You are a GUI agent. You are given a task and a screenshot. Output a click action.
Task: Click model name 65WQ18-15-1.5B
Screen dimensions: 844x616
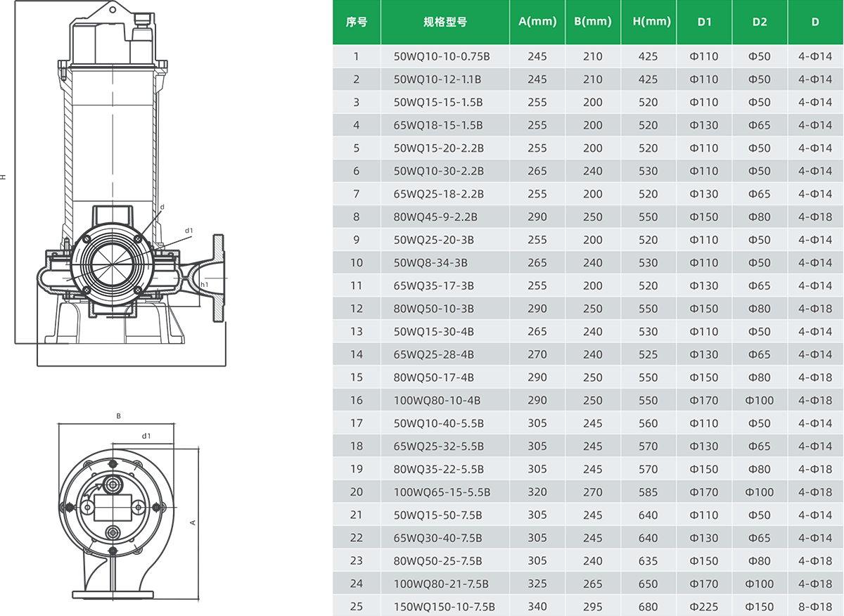point(438,125)
